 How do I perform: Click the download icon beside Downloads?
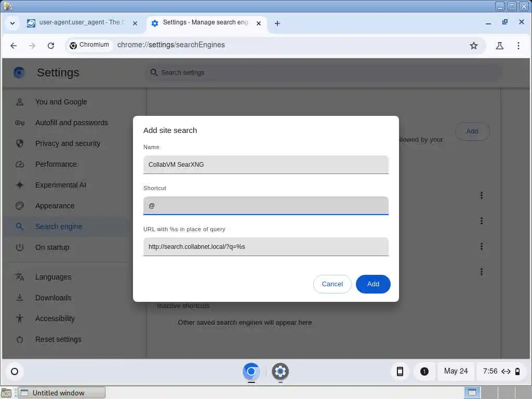tap(20, 298)
